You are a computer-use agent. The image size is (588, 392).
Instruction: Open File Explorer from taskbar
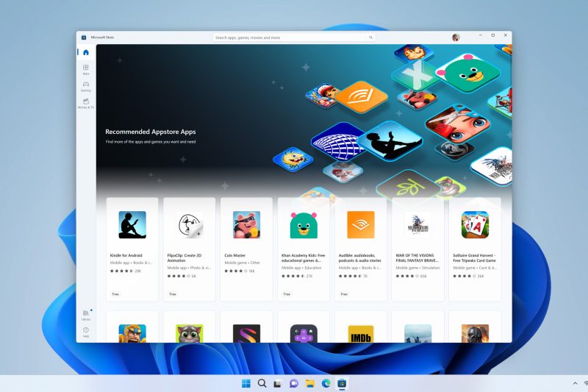coord(309,383)
